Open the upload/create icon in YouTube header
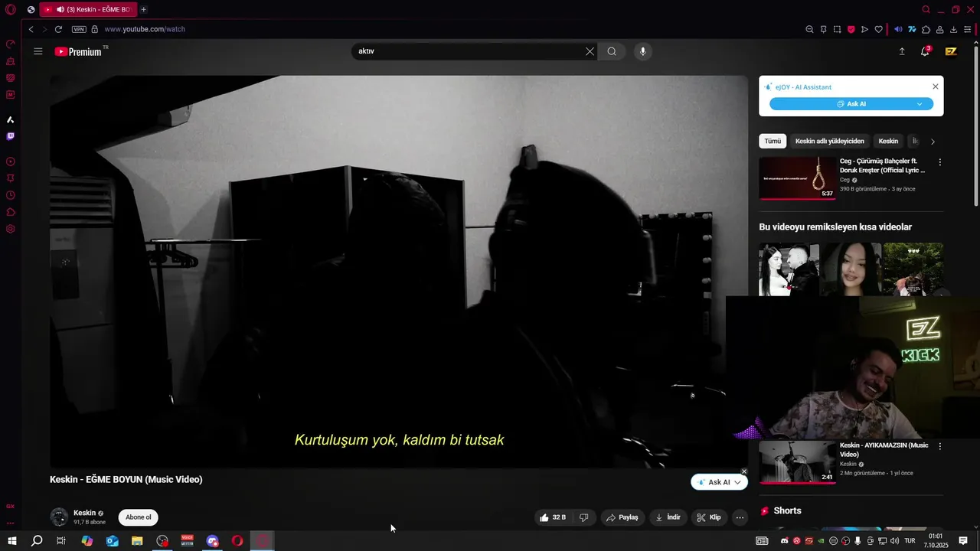Image resolution: width=980 pixels, height=551 pixels. click(902, 51)
